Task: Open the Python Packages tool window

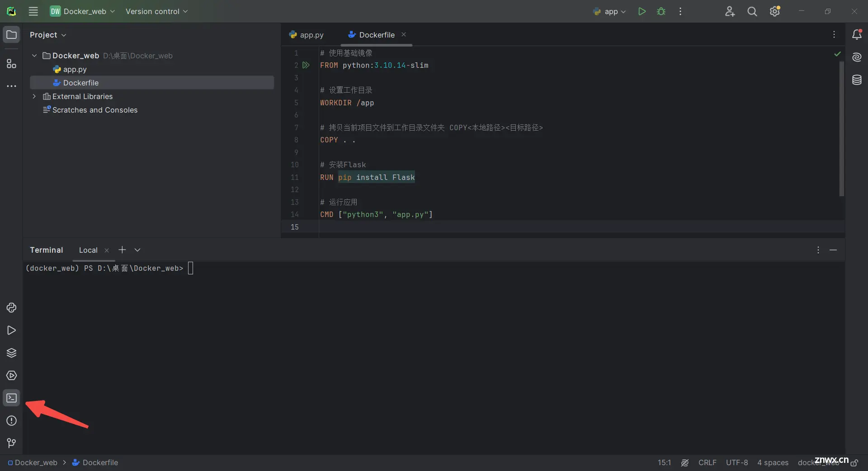Action: (x=12, y=353)
